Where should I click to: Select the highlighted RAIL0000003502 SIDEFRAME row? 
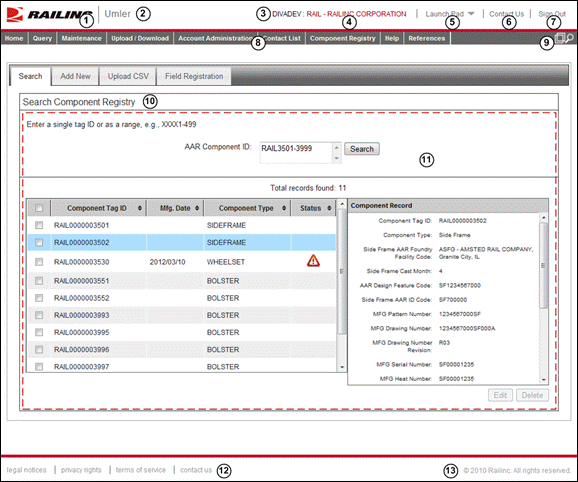[182, 242]
